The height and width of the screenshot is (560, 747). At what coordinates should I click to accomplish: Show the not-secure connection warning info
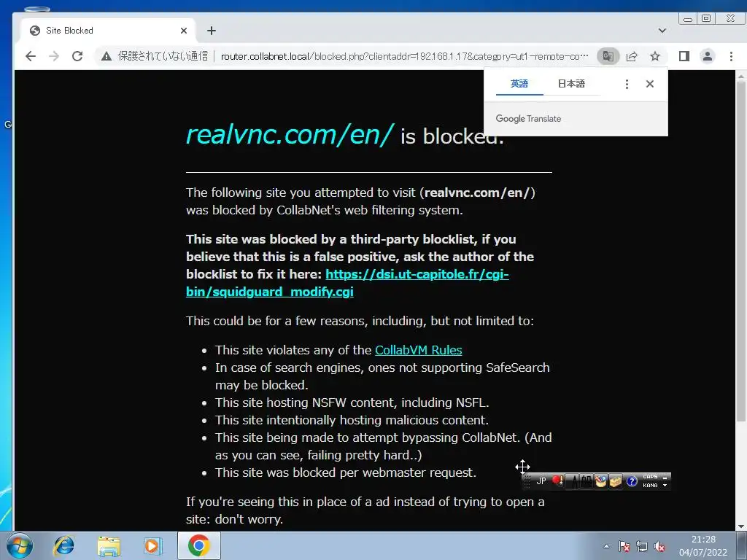click(x=155, y=56)
